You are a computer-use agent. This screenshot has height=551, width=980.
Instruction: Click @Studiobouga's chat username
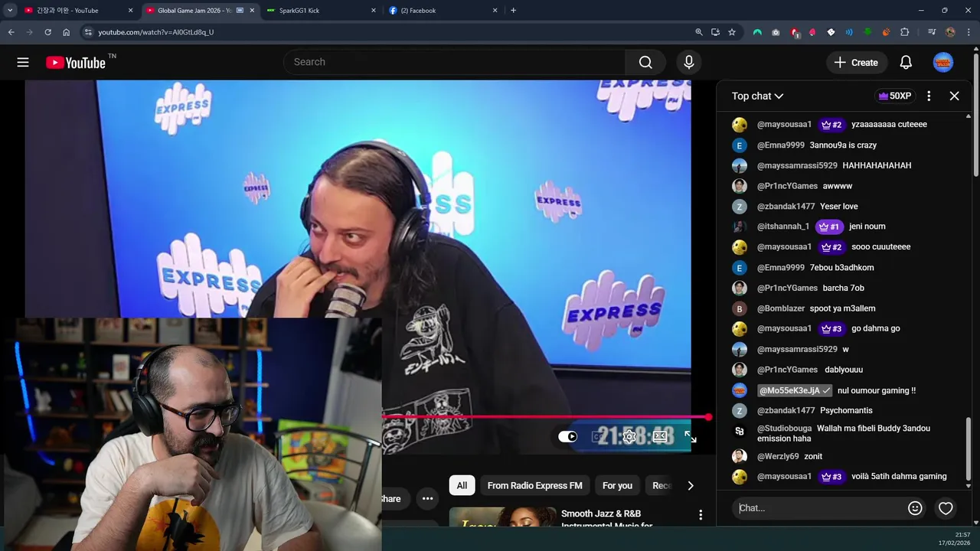coord(784,429)
